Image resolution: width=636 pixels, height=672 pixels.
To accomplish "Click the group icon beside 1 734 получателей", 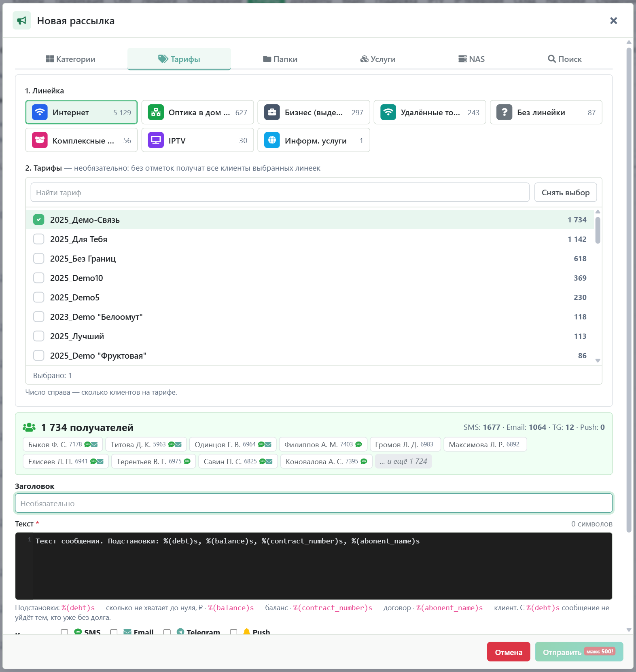I will click(x=29, y=427).
